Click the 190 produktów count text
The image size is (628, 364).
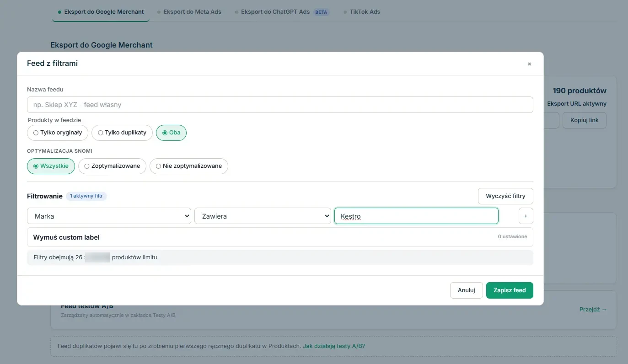[580, 91]
